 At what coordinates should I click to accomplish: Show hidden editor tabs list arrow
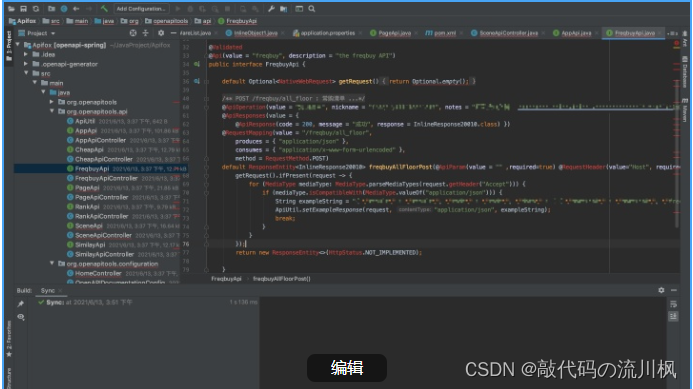click(x=673, y=33)
